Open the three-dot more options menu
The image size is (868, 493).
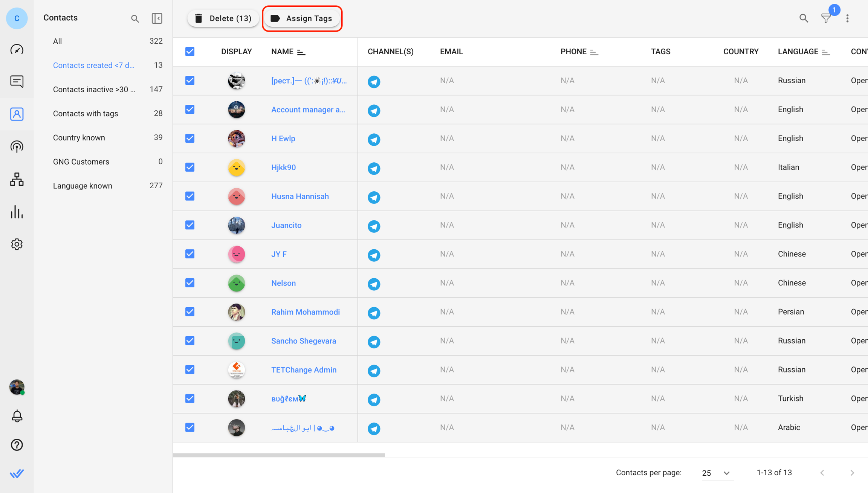[x=848, y=18]
